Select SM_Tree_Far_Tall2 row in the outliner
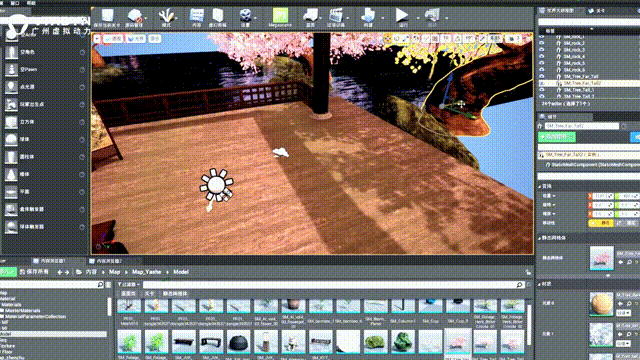This screenshot has height=360, width=640. tap(589, 83)
